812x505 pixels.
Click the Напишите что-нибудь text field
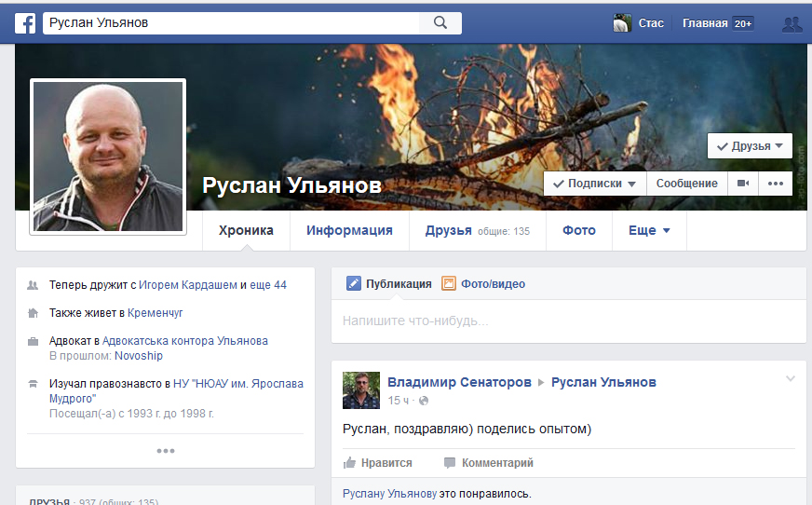[x=568, y=321]
